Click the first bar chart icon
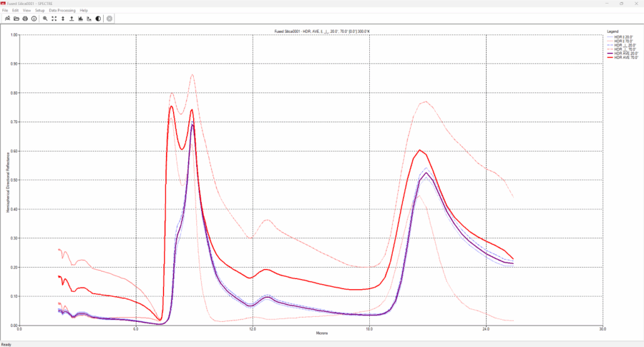 coord(80,19)
